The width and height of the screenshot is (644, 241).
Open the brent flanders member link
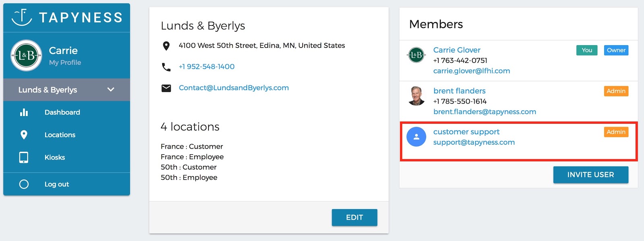[x=459, y=91]
